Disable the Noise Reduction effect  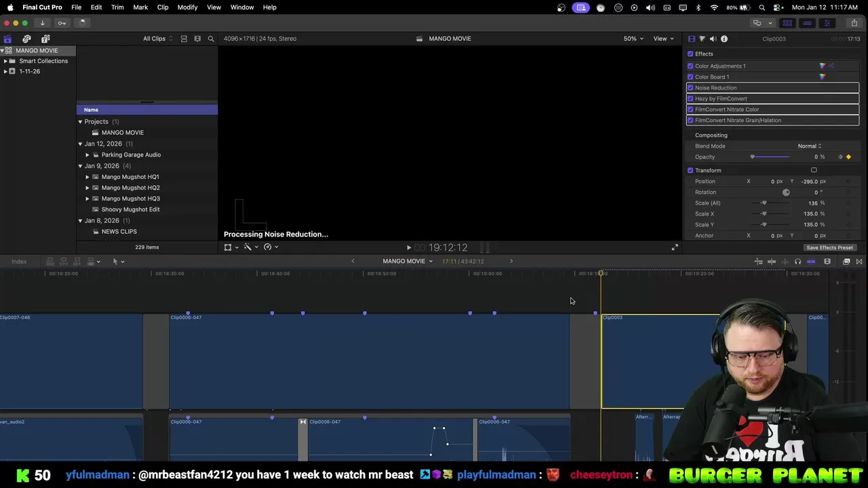coord(690,87)
